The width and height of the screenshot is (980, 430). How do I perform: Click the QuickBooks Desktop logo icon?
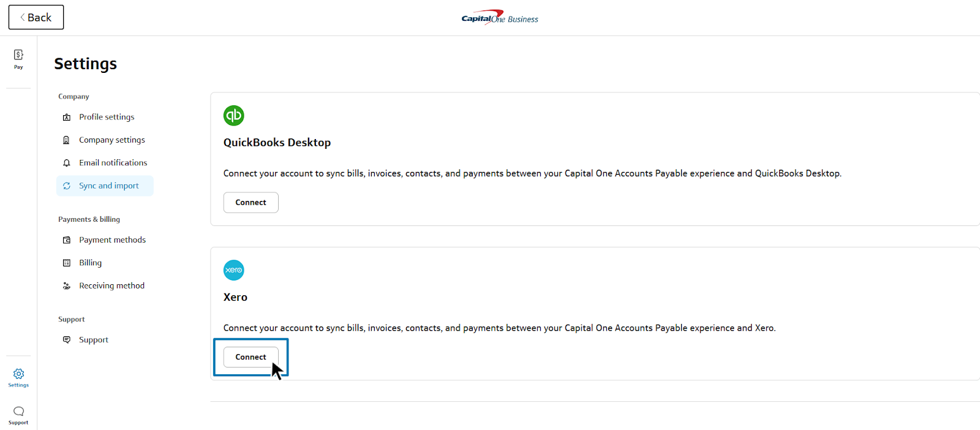[233, 115]
